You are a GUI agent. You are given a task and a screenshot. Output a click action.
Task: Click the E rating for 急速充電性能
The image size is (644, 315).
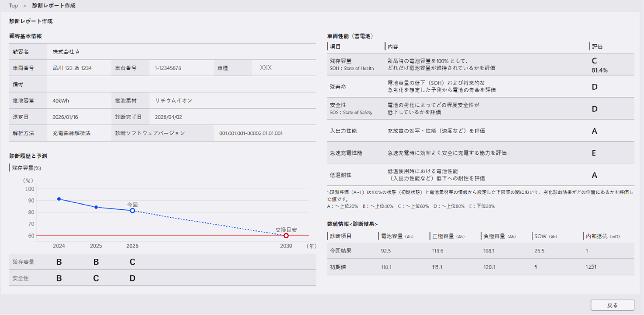pos(594,153)
